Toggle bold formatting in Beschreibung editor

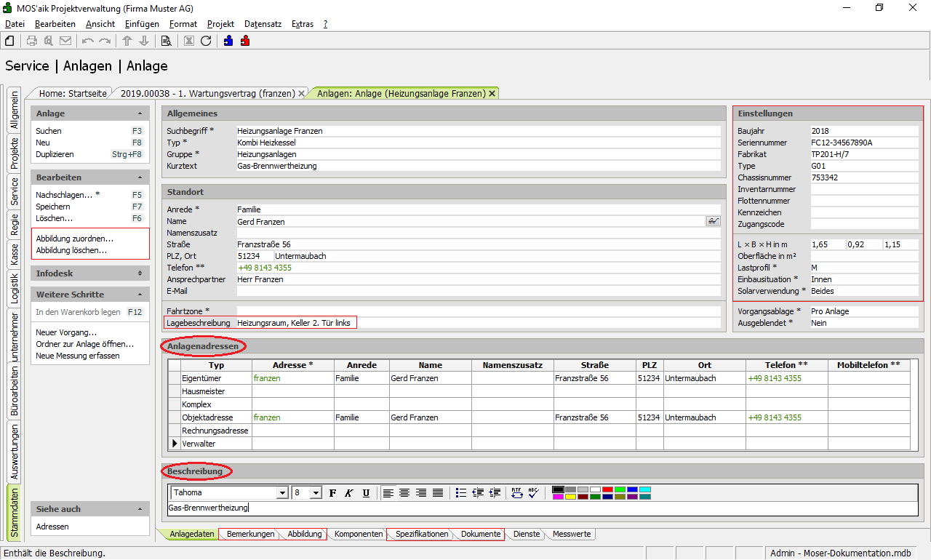tap(333, 492)
